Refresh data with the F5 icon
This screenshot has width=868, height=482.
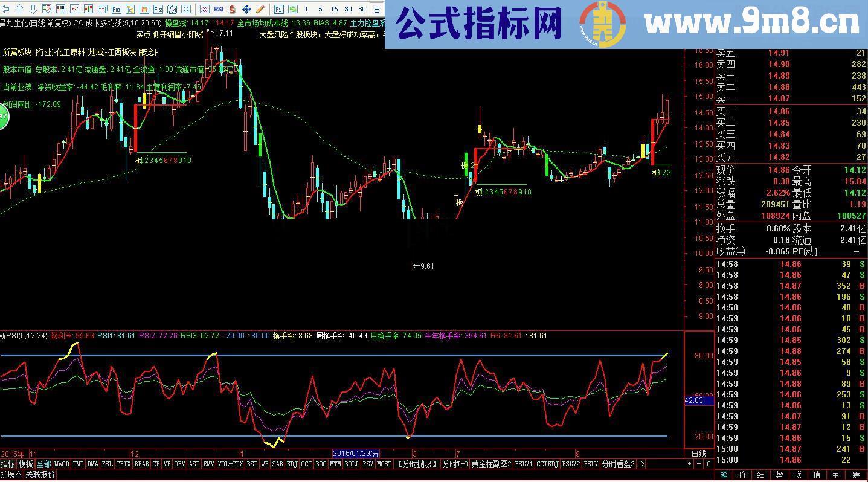pyautogui.click(x=278, y=9)
